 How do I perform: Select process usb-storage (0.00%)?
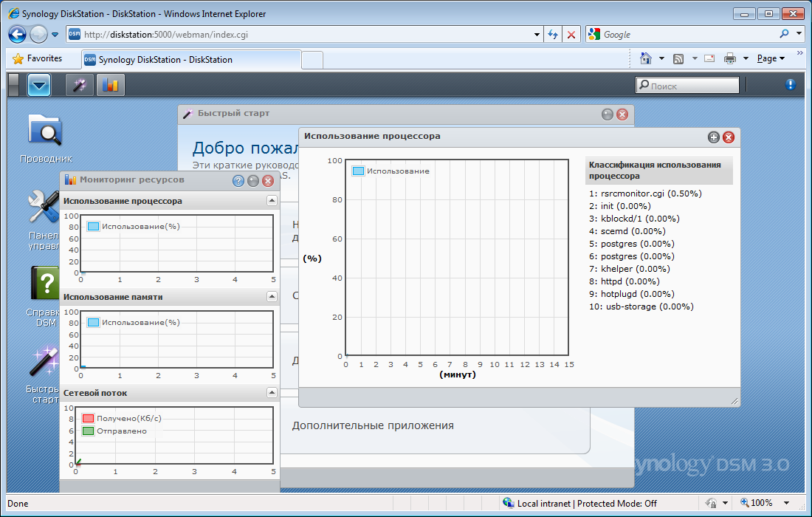click(641, 307)
